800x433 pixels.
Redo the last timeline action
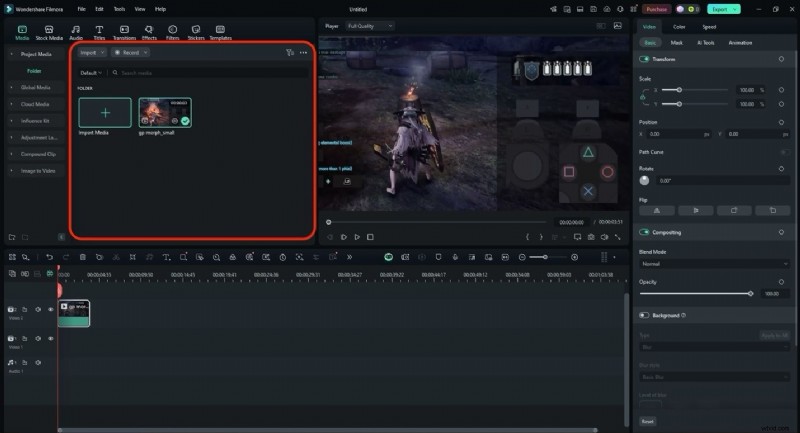click(66, 257)
